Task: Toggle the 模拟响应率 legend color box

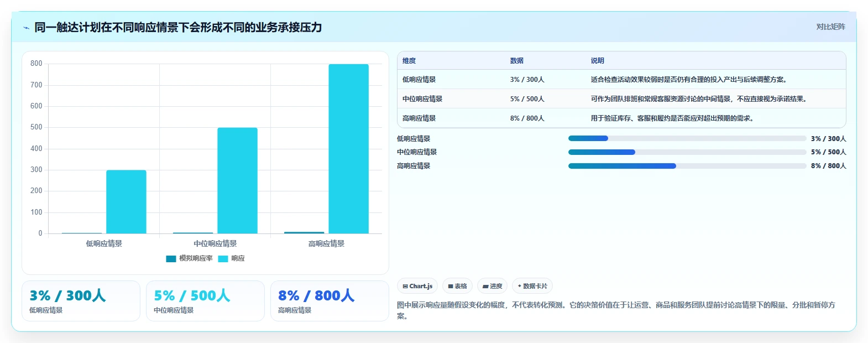Action: pyautogui.click(x=171, y=258)
